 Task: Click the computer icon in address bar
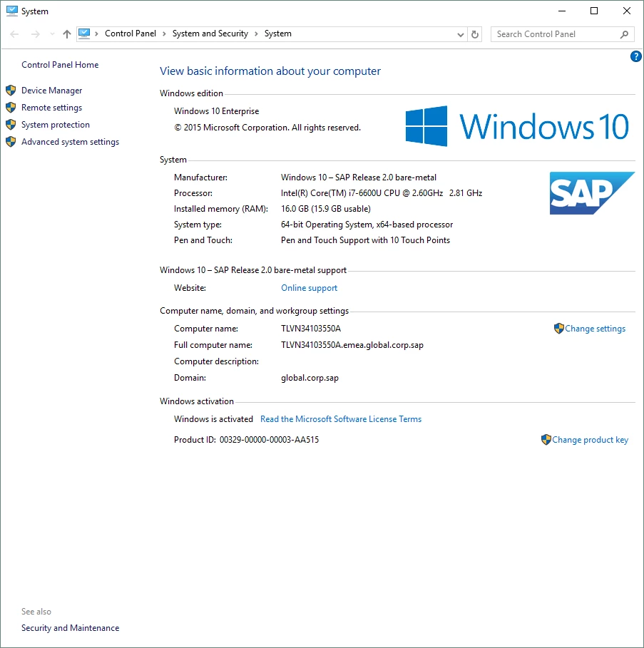click(84, 34)
